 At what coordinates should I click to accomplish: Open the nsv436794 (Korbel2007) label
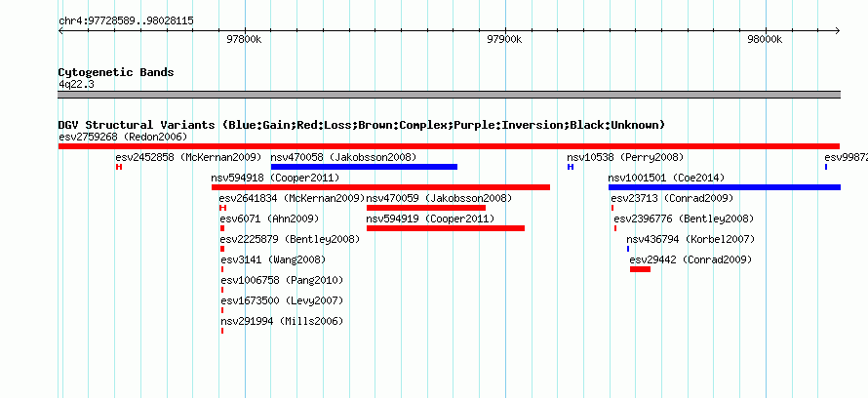point(690,239)
